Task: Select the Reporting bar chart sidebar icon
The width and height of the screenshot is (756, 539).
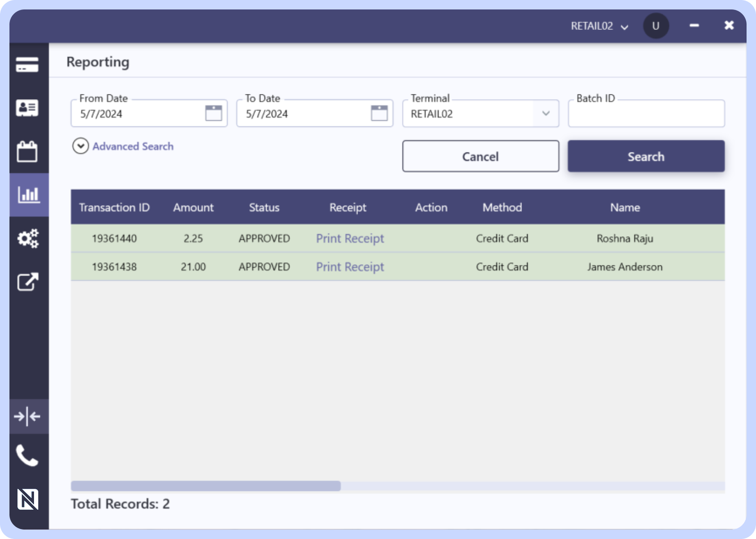Action: click(x=29, y=194)
